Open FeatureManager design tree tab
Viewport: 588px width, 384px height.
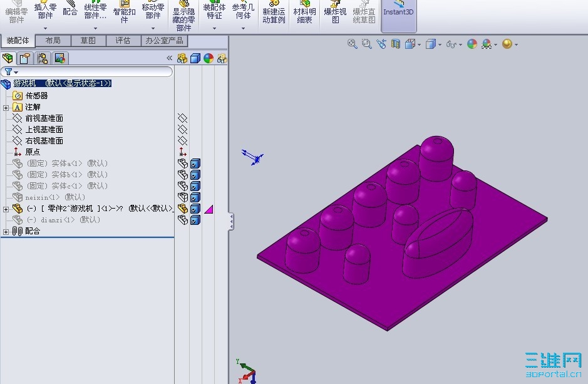pos(8,58)
